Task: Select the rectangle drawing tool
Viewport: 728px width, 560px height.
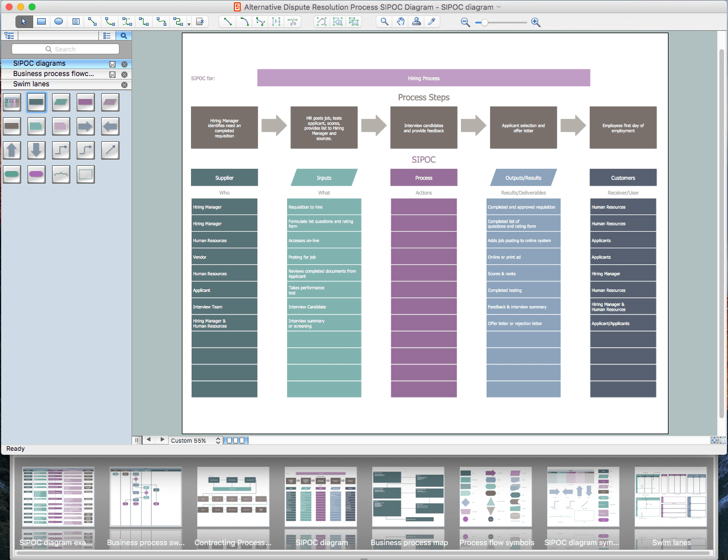Action: (x=41, y=22)
